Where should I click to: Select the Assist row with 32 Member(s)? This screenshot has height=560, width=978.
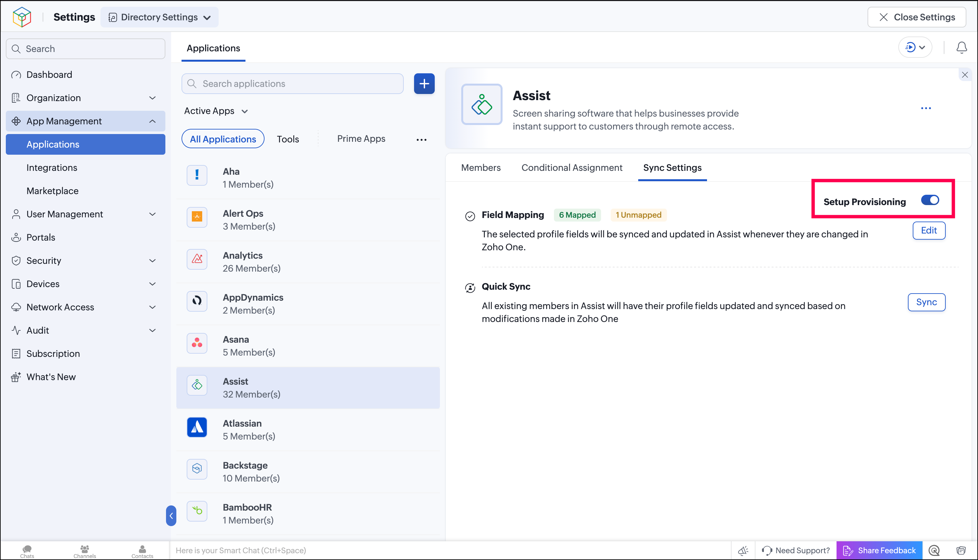tap(308, 388)
